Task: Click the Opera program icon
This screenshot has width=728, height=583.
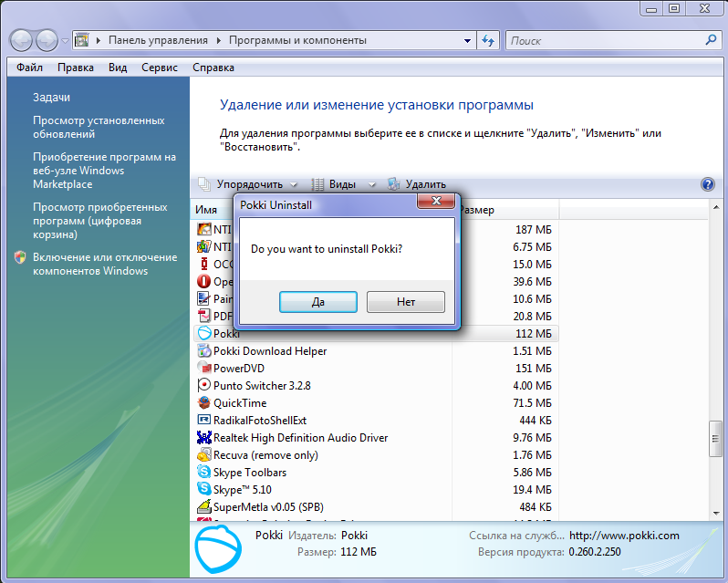Action: [x=203, y=281]
